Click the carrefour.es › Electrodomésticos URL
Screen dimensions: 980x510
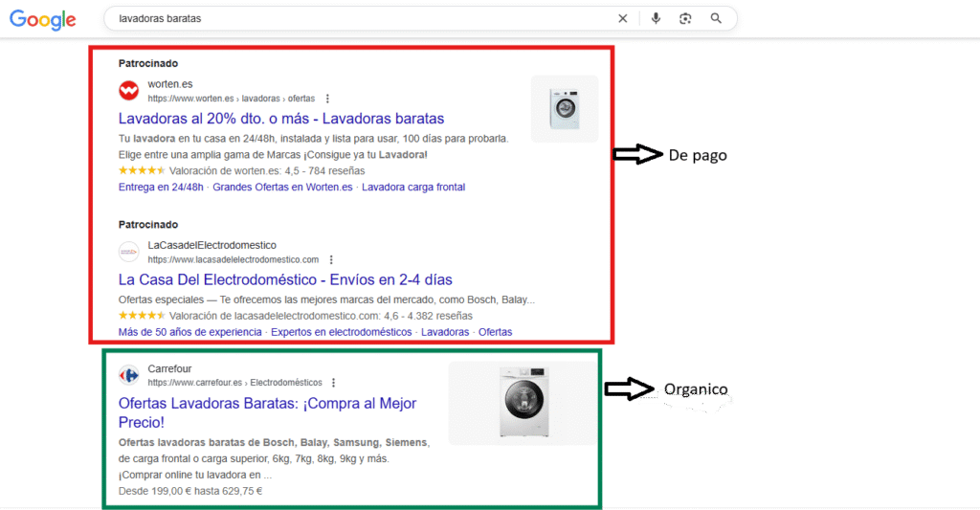pos(235,383)
